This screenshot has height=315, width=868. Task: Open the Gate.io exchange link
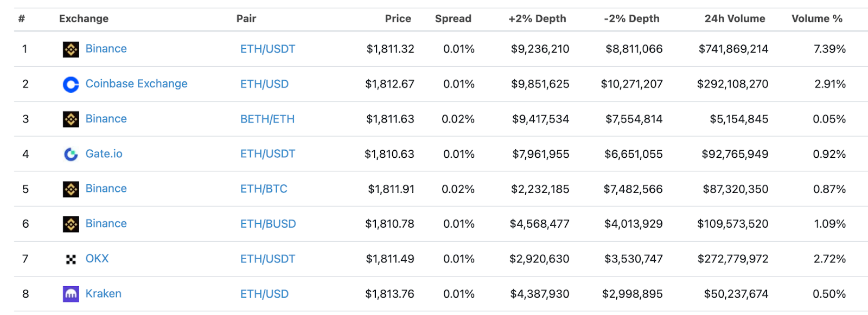coord(104,153)
